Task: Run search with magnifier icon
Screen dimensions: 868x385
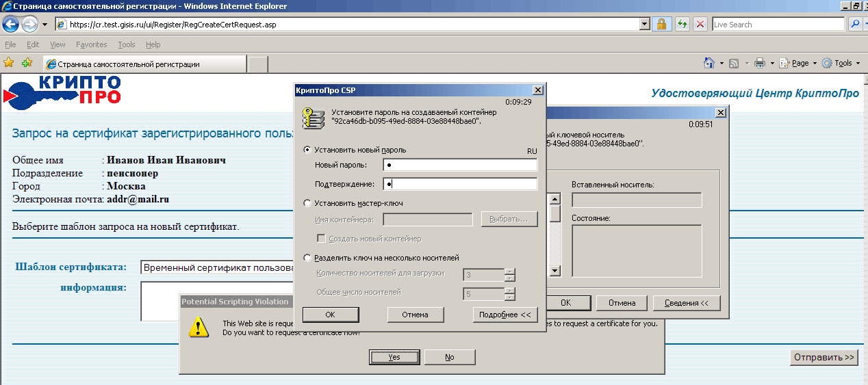Action: coord(855,24)
